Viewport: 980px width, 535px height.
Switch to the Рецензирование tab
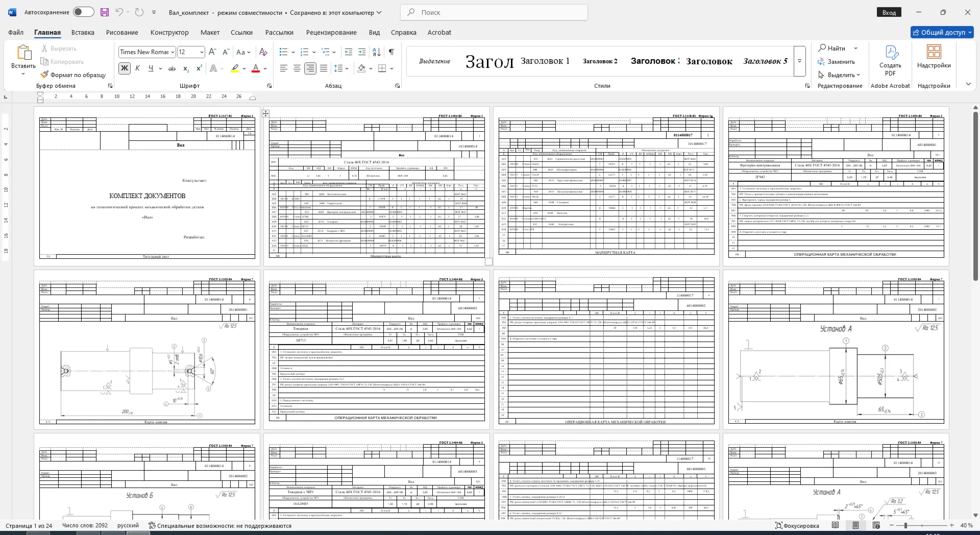[331, 32]
